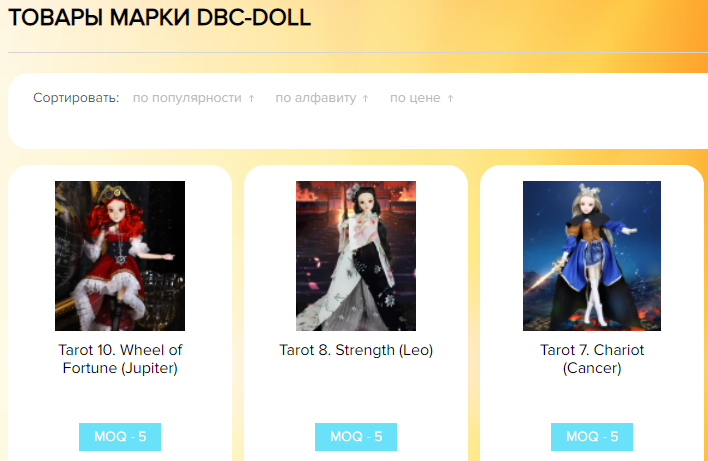
Task: Click the ТОВАРЫ МАРКИ DBC-DOLL heading
Action: (159, 18)
